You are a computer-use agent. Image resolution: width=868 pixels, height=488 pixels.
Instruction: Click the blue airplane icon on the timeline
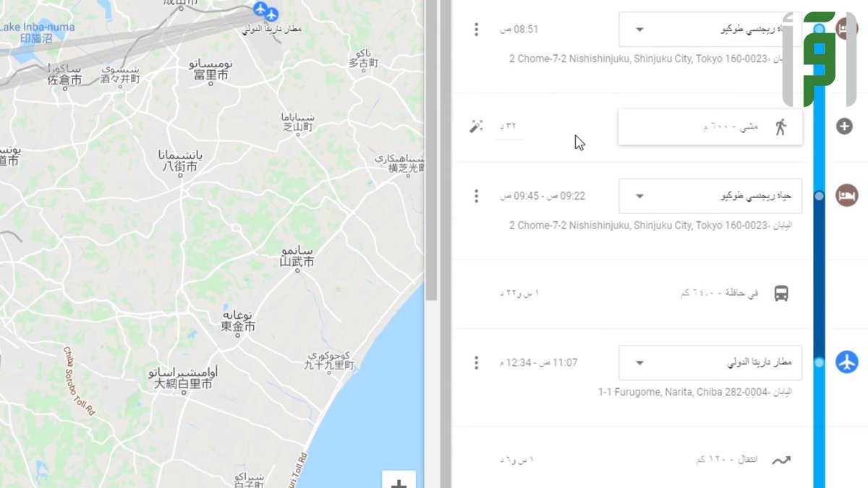[846, 361]
